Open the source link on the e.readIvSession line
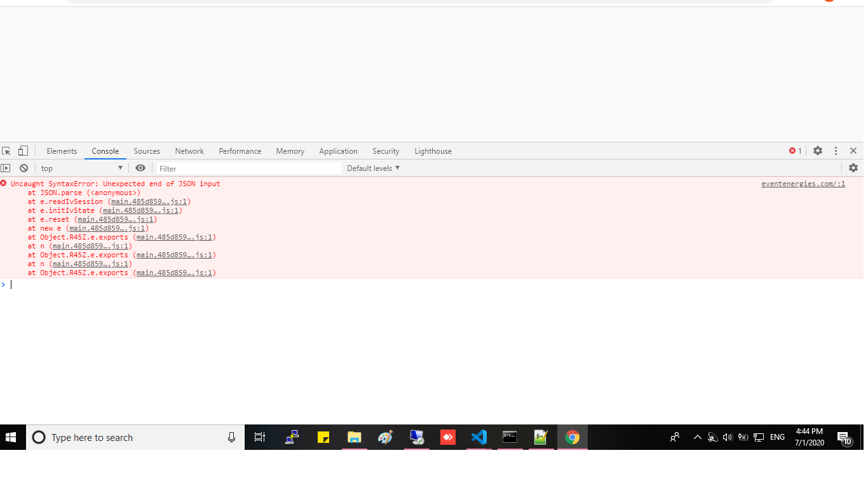Screen dimensions: 868x488 [149, 201]
